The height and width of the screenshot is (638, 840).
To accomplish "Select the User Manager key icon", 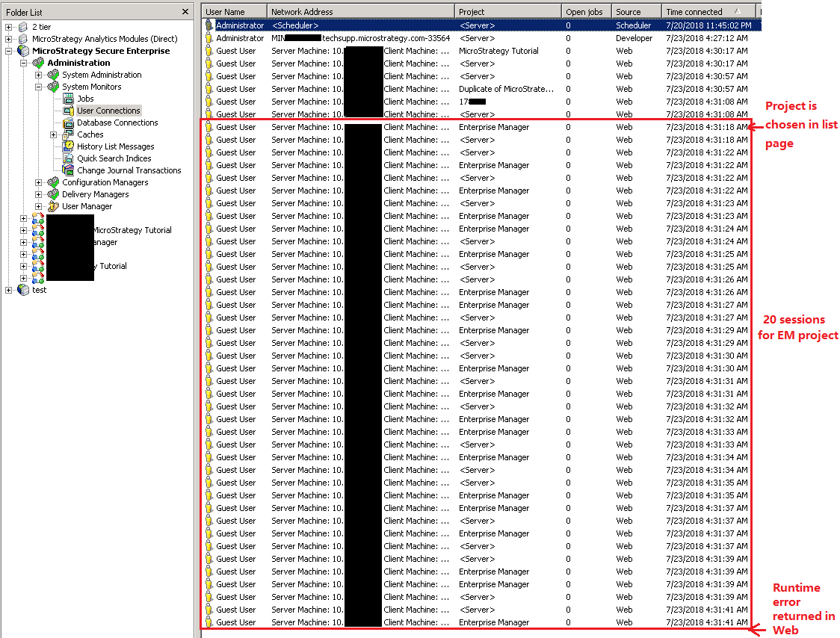I will point(55,206).
